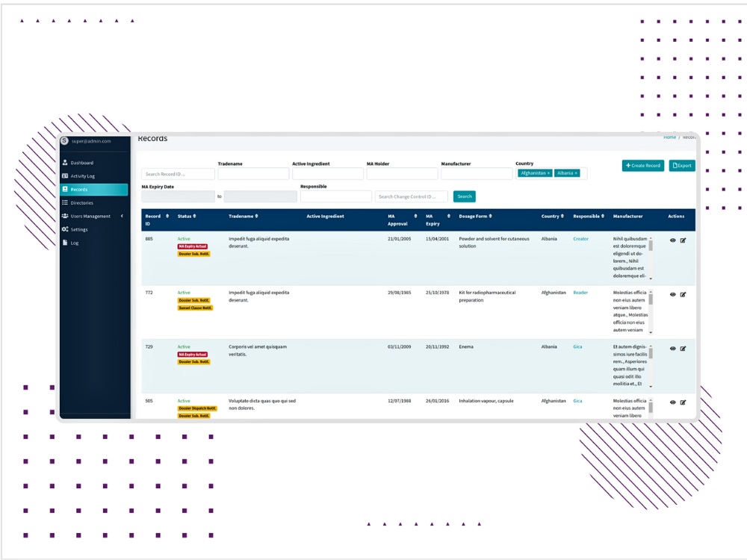Click the 21/01/2005 approval date
The width and height of the screenshot is (747, 560).
[x=399, y=239]
